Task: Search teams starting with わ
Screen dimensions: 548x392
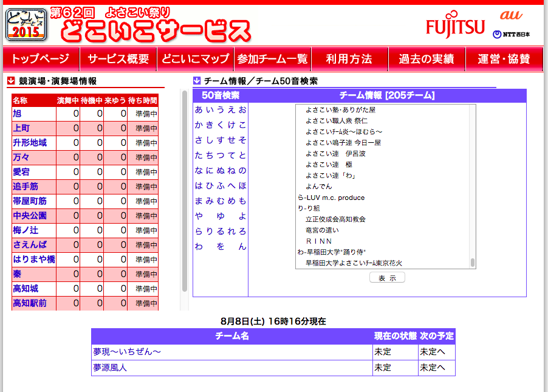Action: tap(199, 247)
